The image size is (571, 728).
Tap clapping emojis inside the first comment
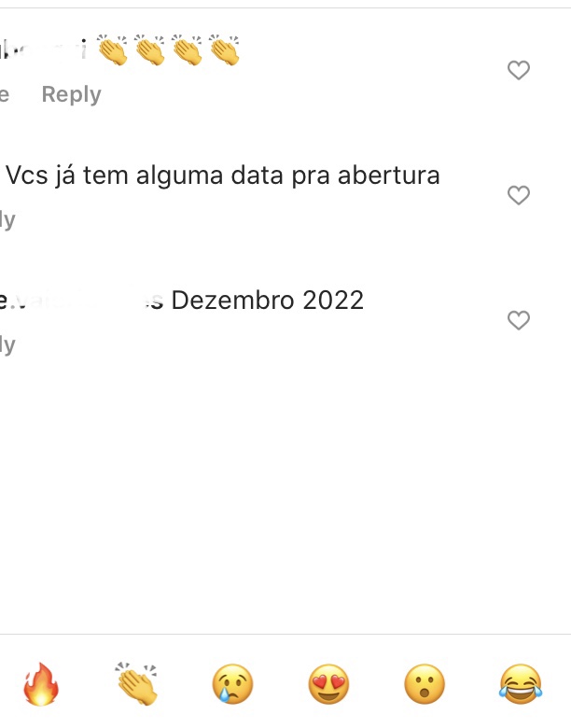[x=168, y=49]
